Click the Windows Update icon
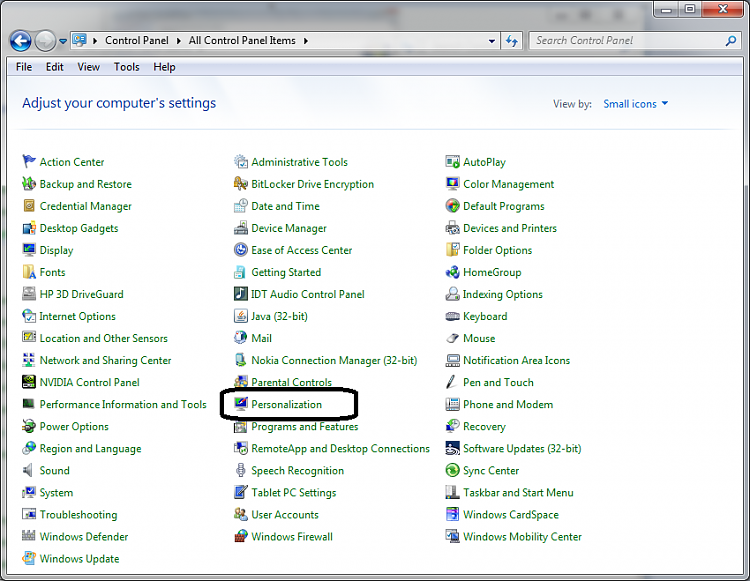The image size is (750, 581). pos(29,558)
